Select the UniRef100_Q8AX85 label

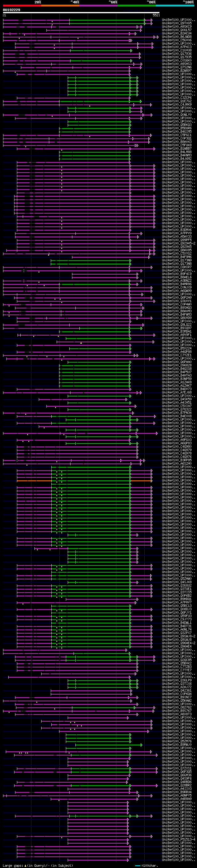click(177, 250)
